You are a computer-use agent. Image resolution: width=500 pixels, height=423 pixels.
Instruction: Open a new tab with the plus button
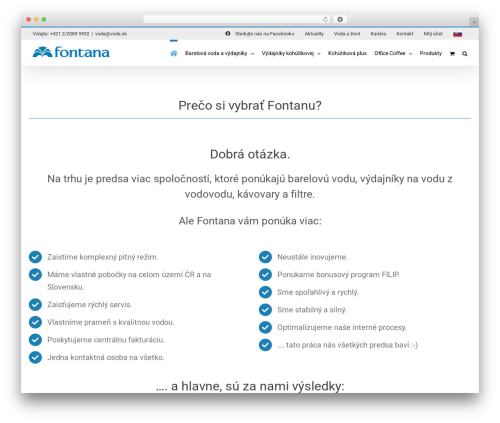coord(474,22)
